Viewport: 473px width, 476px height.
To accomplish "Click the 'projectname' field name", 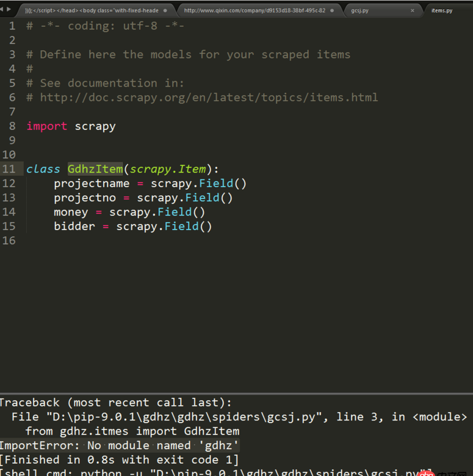I will [x=92, y=183].
